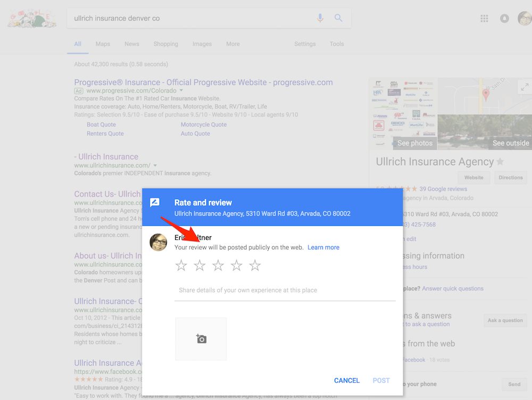Select the fourth rating star
The image size is (532, 400).
point(237,265)
